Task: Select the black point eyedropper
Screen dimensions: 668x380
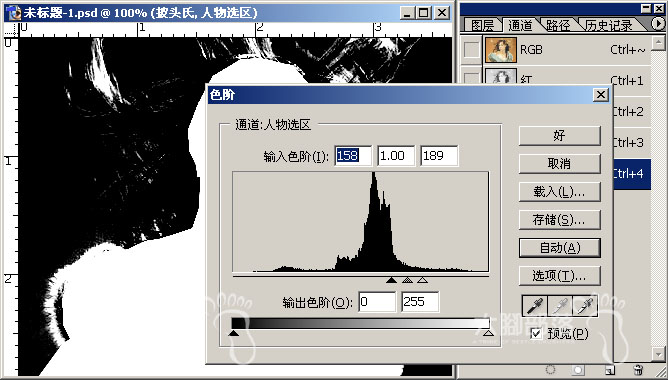Action: coord(534,305)
